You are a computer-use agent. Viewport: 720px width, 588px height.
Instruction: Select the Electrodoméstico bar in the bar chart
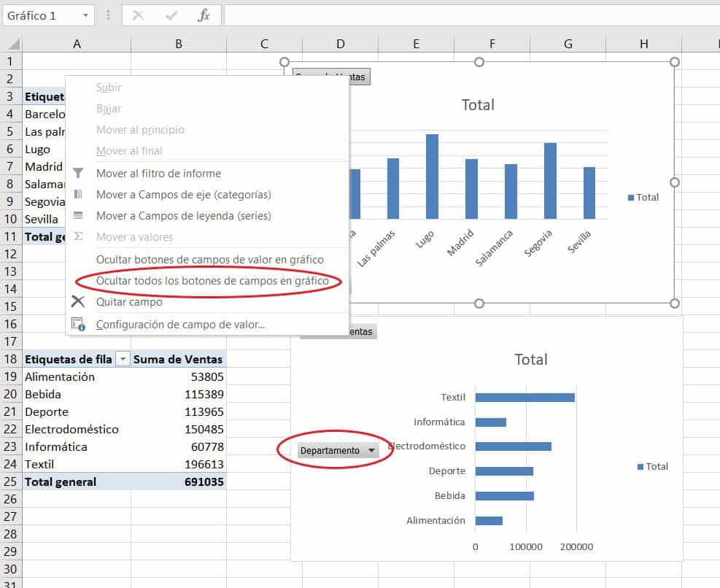[x=514, y=446]
